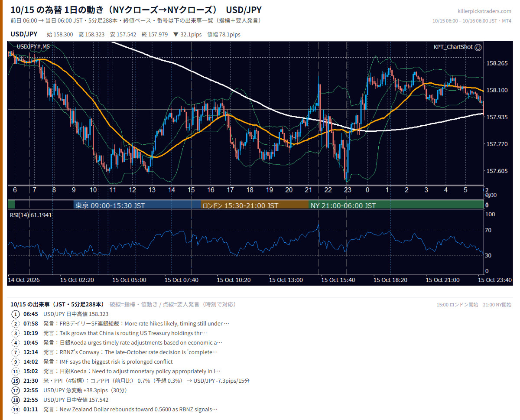Click the RSI 70 level label
The image size is (520, 420).
[488, 230]
